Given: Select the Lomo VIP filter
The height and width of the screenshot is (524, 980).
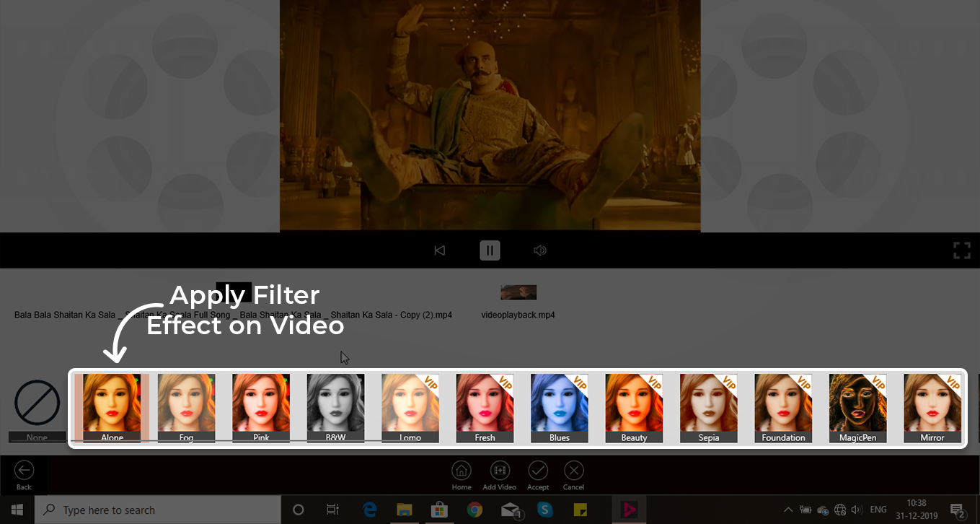Looking at the screenshot, I should pyautogui.click(x=410, y=408).
